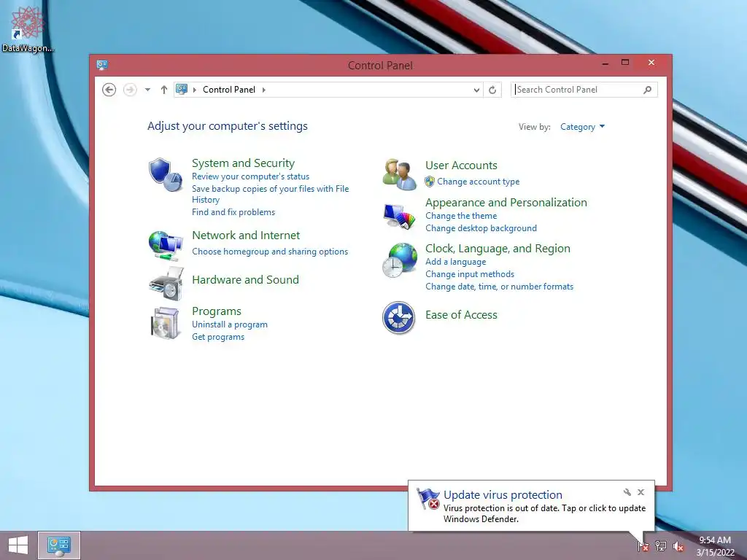Select Control Panel taskbar button
This screenshot has height=560, width=747.
[59, 545]
